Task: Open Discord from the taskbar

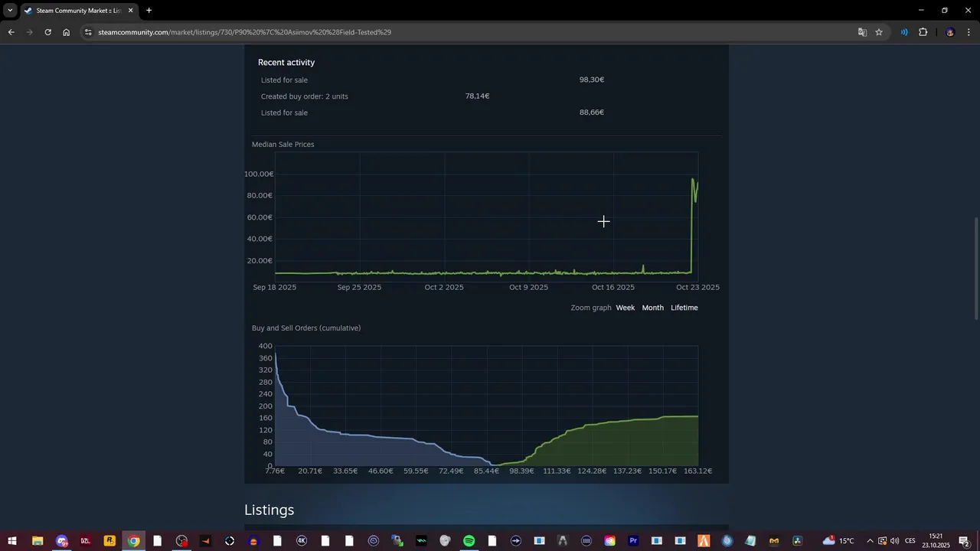Action: point(62,541)
